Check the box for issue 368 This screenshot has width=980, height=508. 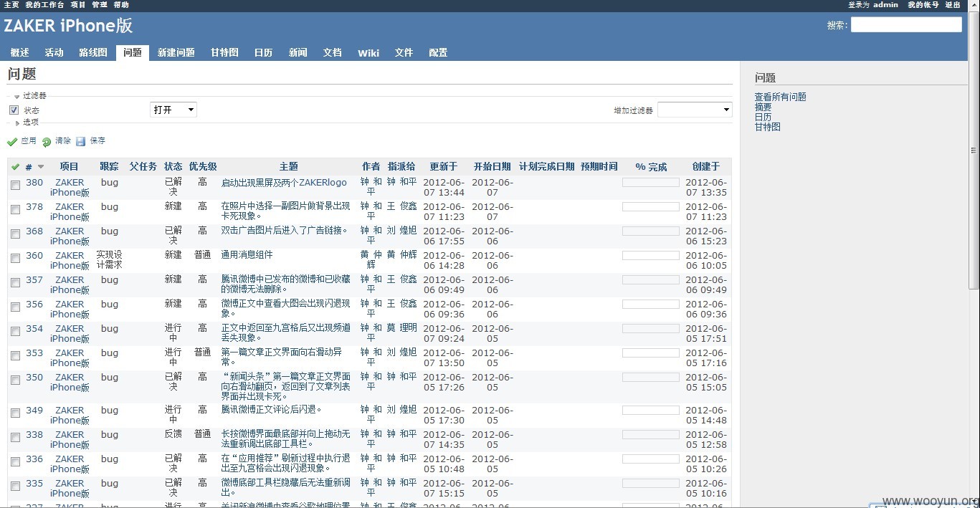(x=15, y=234)
